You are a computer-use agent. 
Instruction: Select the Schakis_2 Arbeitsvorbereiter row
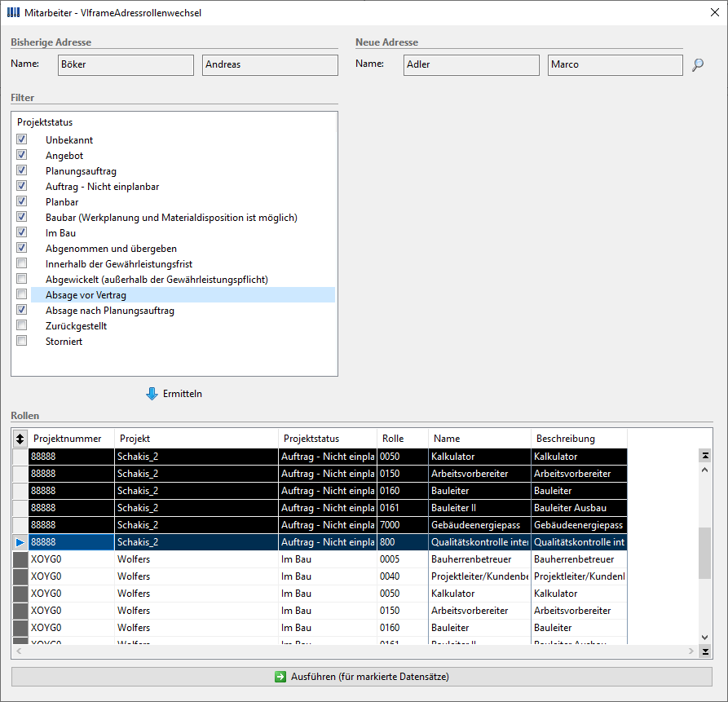328,474
